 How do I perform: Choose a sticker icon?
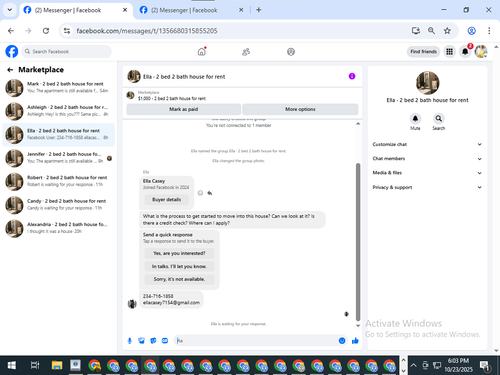click(x=153, y=341)
